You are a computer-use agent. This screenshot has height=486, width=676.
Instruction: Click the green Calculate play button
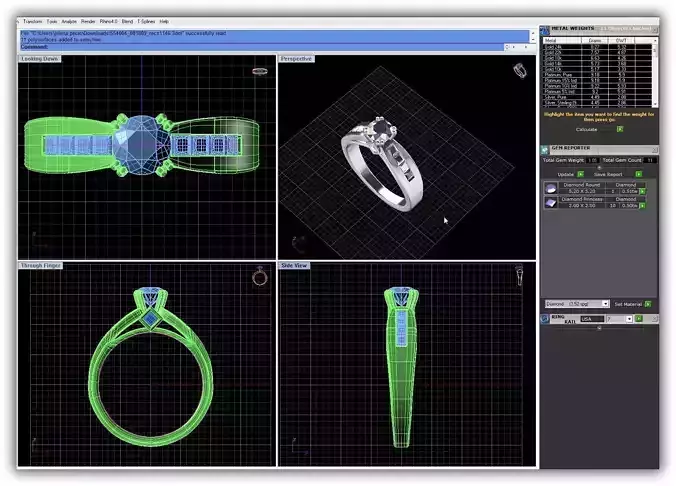pos(620,129)
